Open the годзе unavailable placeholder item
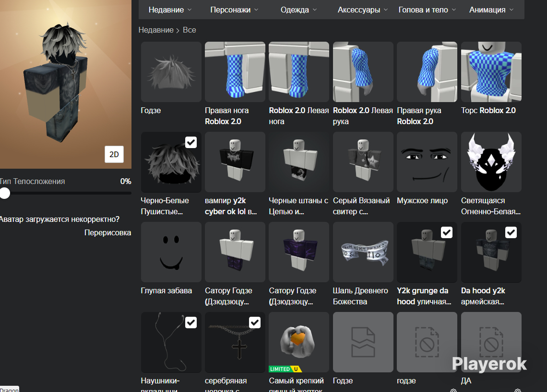The image size is (547, 392). tap(427, 342)
